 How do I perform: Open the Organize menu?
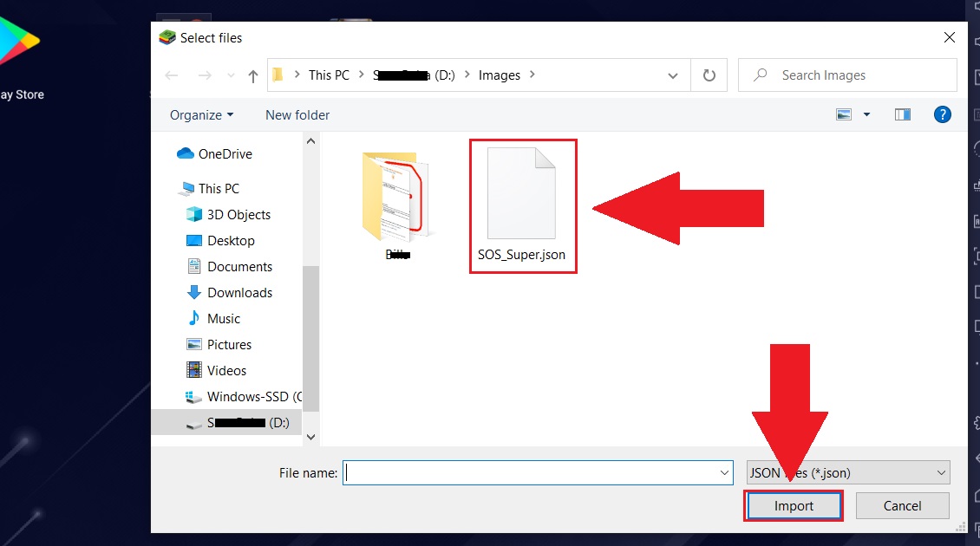(201, 115)
